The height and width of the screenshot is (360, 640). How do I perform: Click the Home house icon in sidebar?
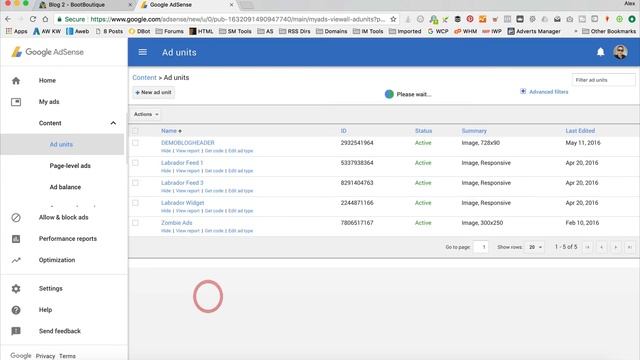16,80
